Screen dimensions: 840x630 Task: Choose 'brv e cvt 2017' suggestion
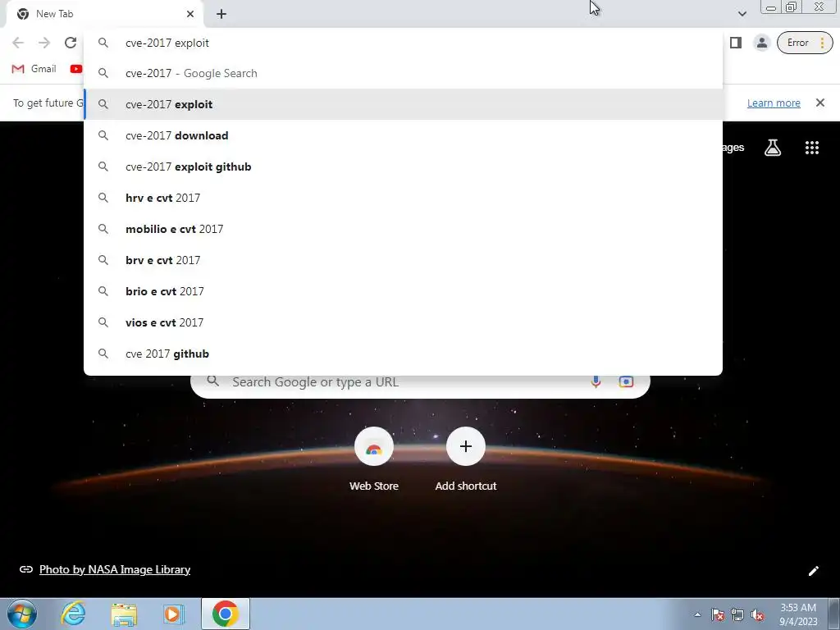403,260
